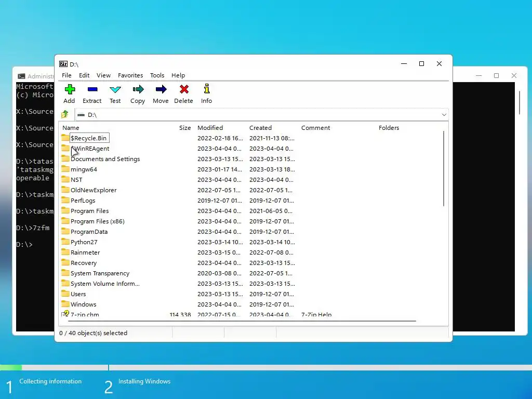Click the NST folder icon

pos(65,179)
